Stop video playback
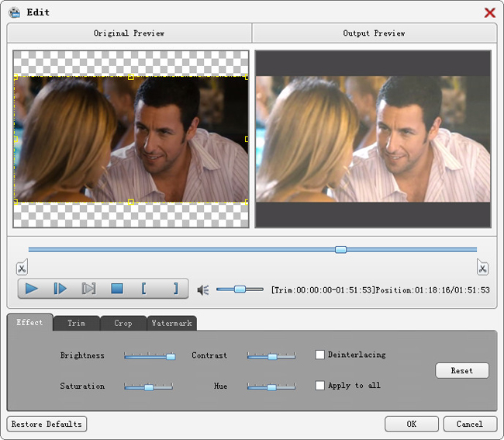This screenshot has width=504, height=440. tap(117, 289)
